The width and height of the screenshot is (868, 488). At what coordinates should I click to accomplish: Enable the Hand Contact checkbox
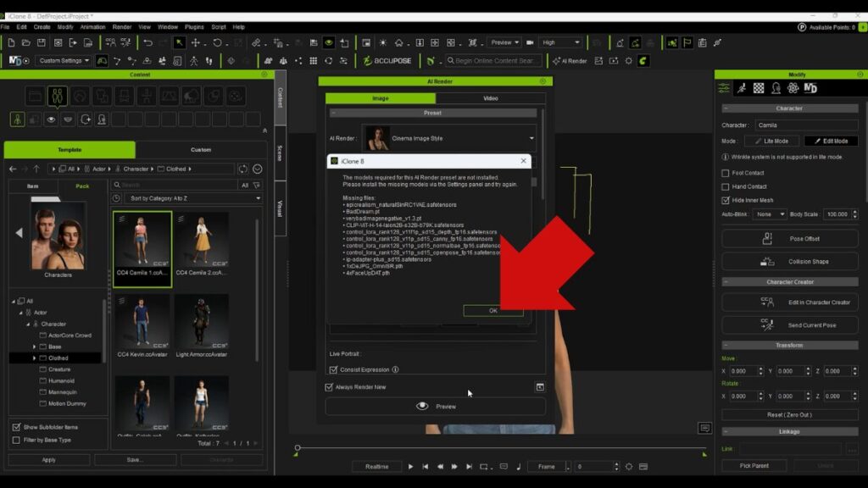[726, 187]
